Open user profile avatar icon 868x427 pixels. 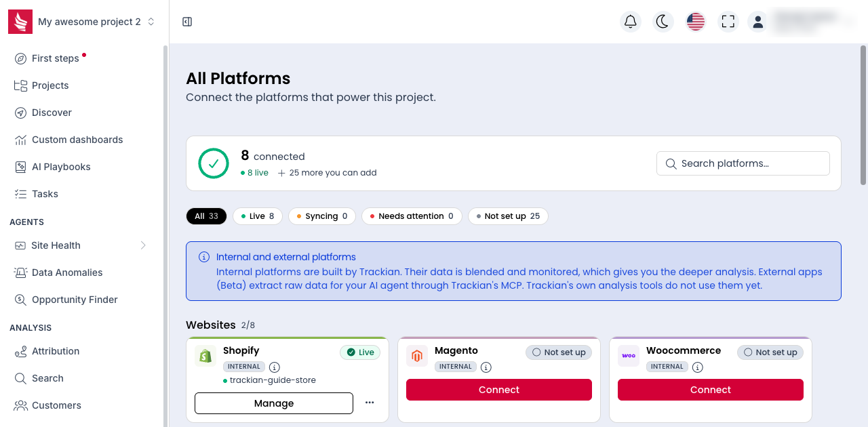pos(758,22)
